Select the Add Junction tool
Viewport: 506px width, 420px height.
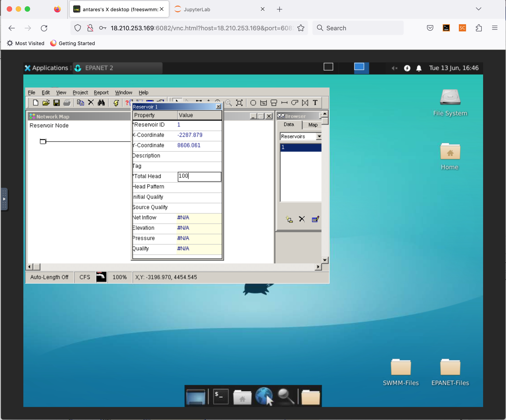(253, 103)
